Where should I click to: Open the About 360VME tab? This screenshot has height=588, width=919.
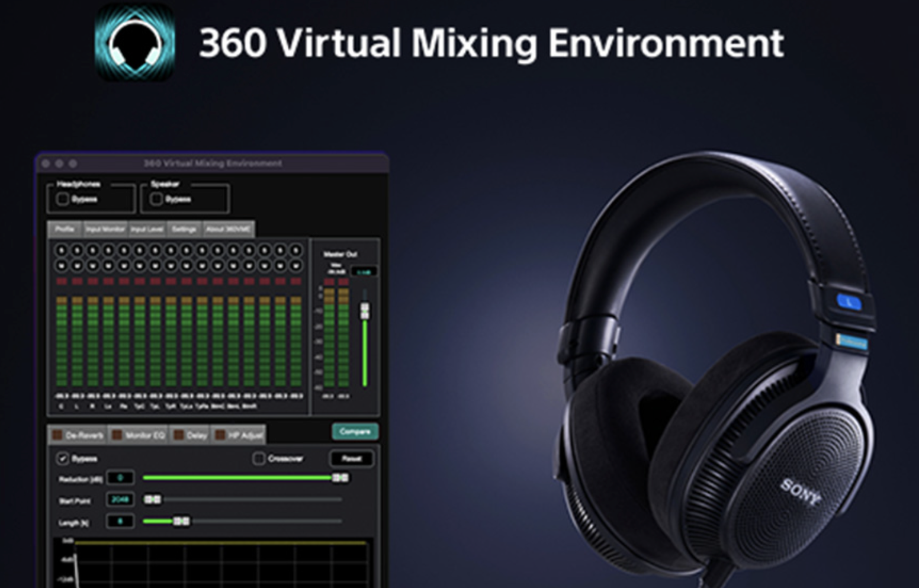point(228,229)
